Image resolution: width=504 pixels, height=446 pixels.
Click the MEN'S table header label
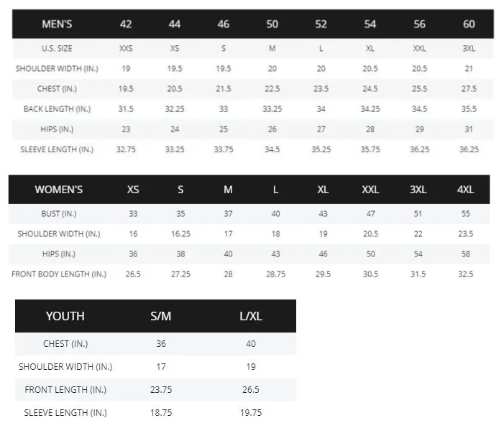(x=57, y=24)
